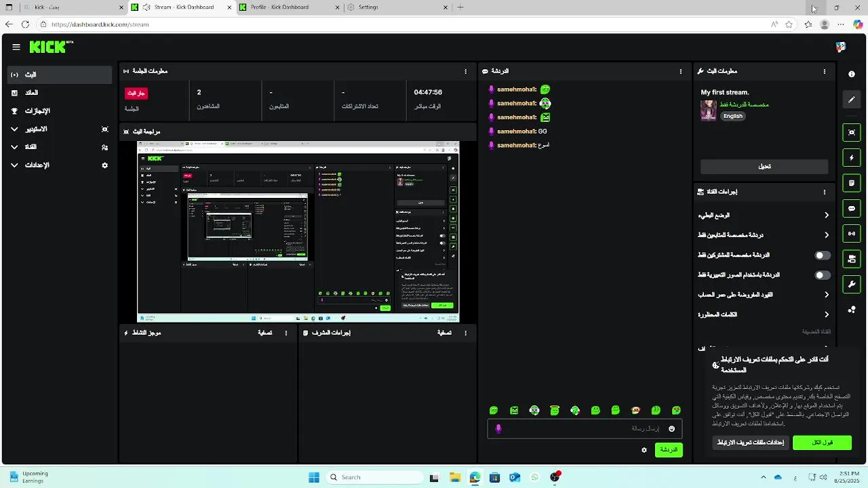Open the Achievements (الإنجازات) sidebar item
The width and height of the screenshot is (868, 488).
(x=60, y=110)
